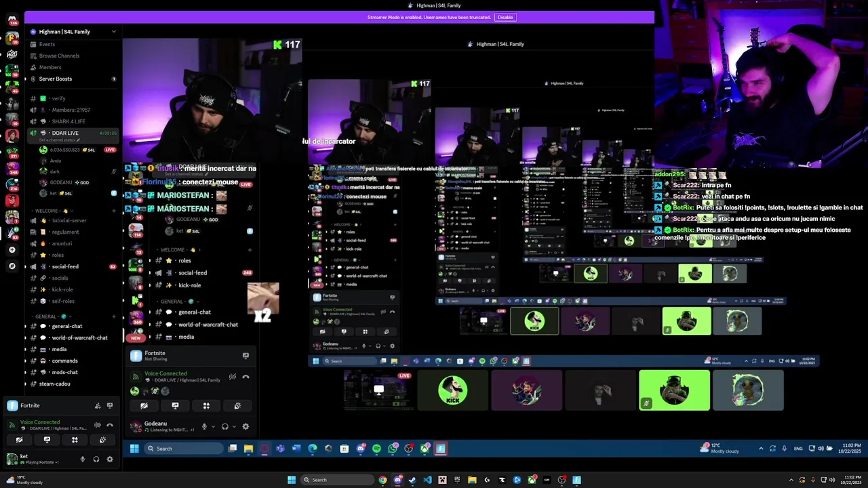Expand threads arrow beside general-chat
868x488 pixels.
click(26, 326)
